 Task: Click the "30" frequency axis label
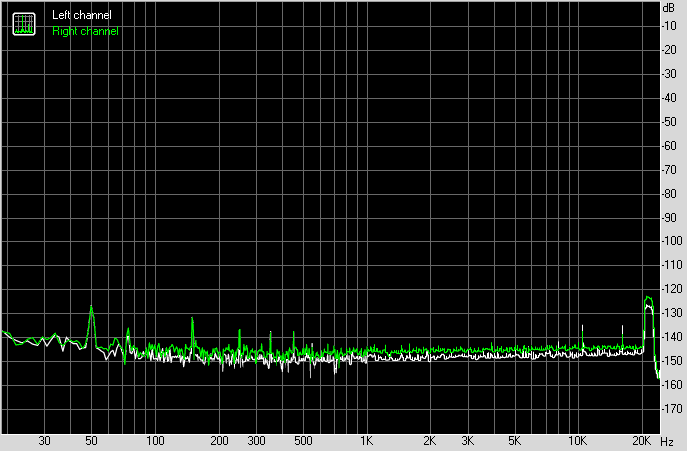click(44, 441)
